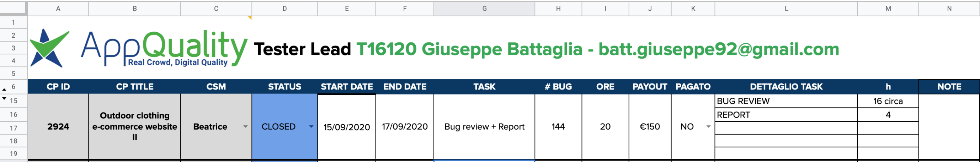Select the end date 17/09/2020 cell
980x162 pixels.
click(405, 126)
